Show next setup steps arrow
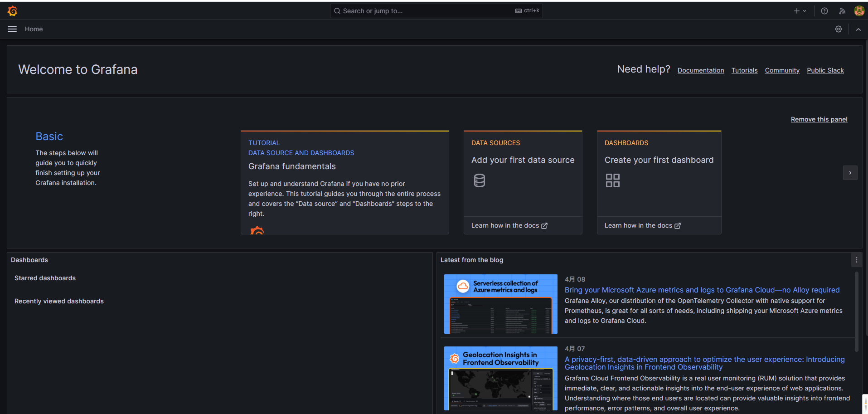Viewport: 868px width, 414px height. point(850,173)
